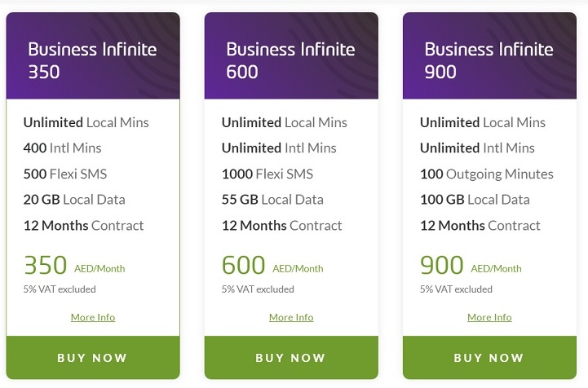Click the 500 Flexi SMS feature

point(65,174)
